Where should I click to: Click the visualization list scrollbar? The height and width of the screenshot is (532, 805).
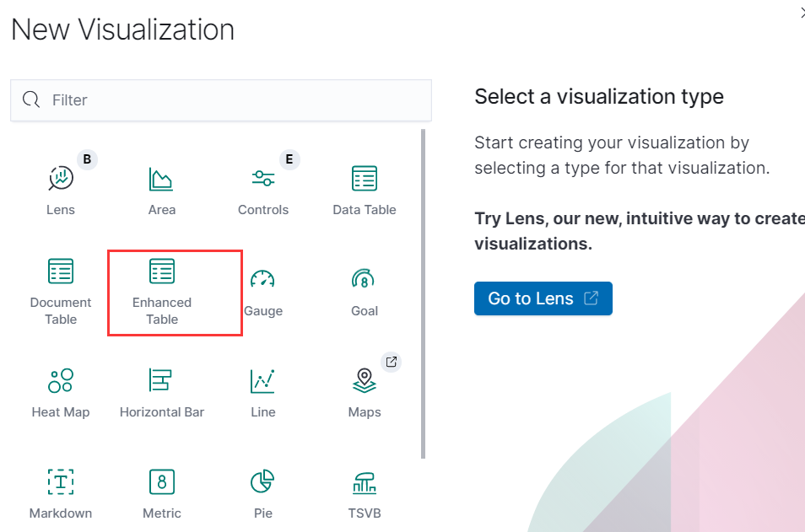(x=423, y=293)
